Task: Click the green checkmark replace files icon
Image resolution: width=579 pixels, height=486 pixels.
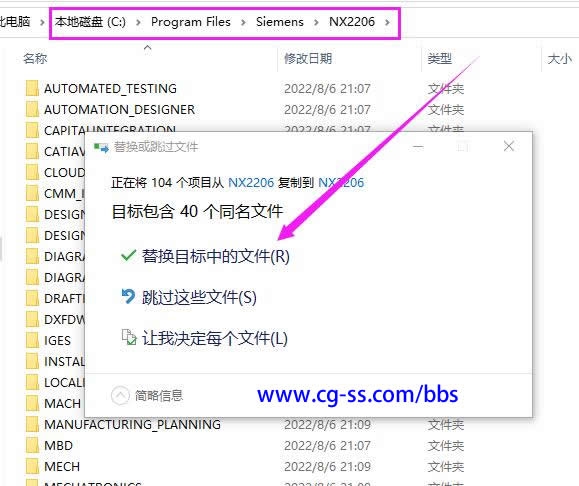Action: tap(129, 256)
